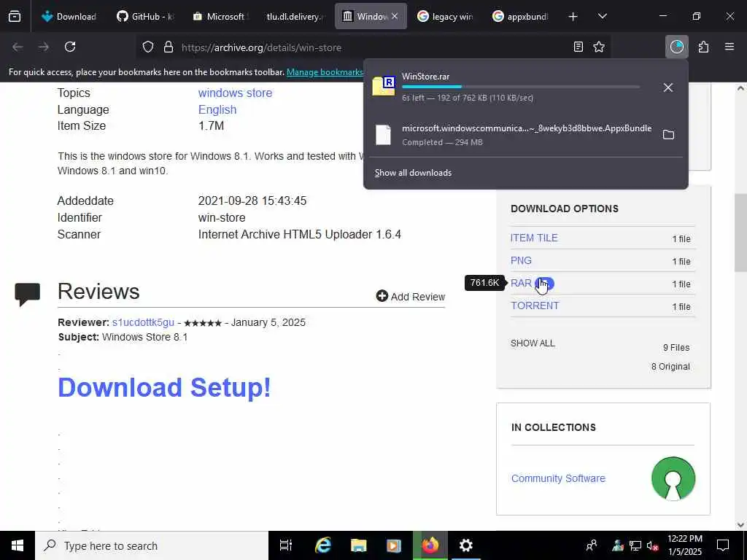Bookmark this page with star icon

(599, 47)
